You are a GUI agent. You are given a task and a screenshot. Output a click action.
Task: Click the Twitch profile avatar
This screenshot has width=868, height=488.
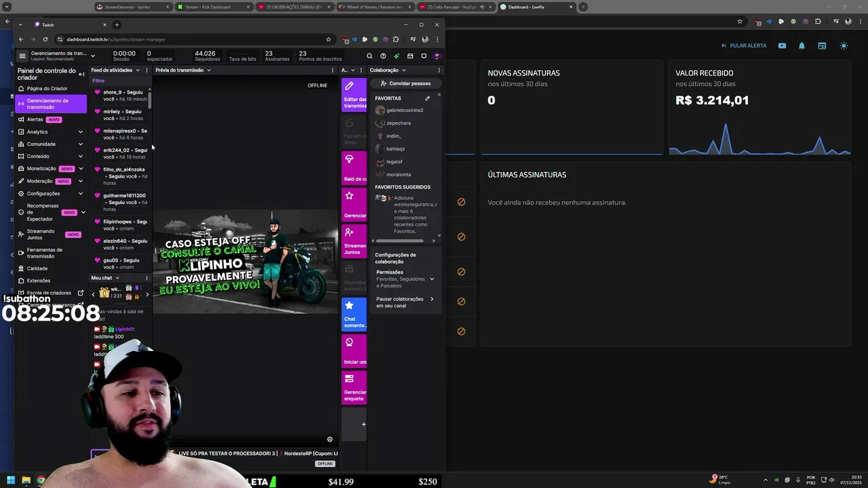click(437, 56)
